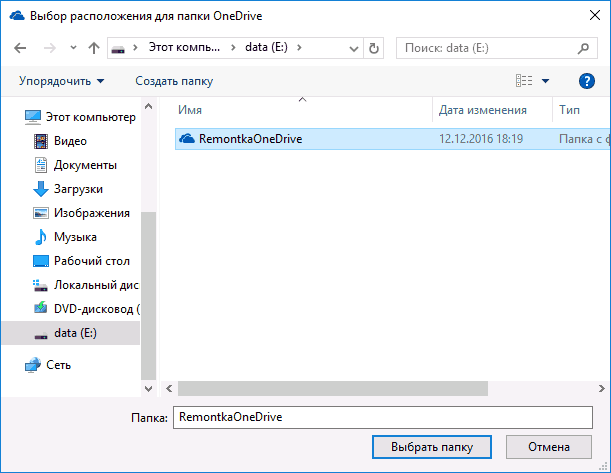Refresh the current folder view
The height and width of the screenshot is (473, 611).
coord(374,48)
